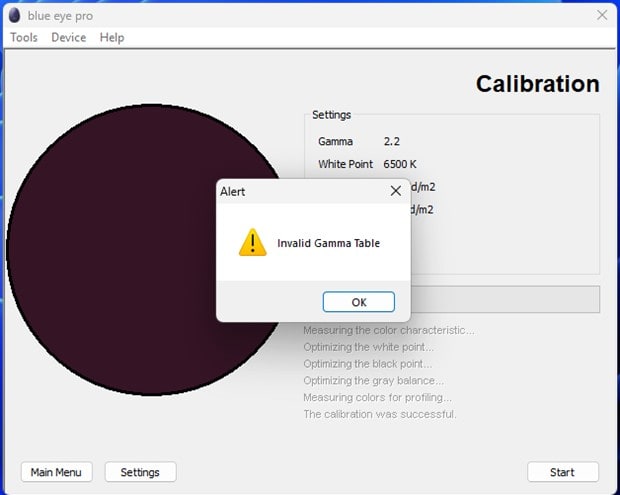Click the blue eye pro app icon
This screenshot has height=495, width=620.
(14, 15)
